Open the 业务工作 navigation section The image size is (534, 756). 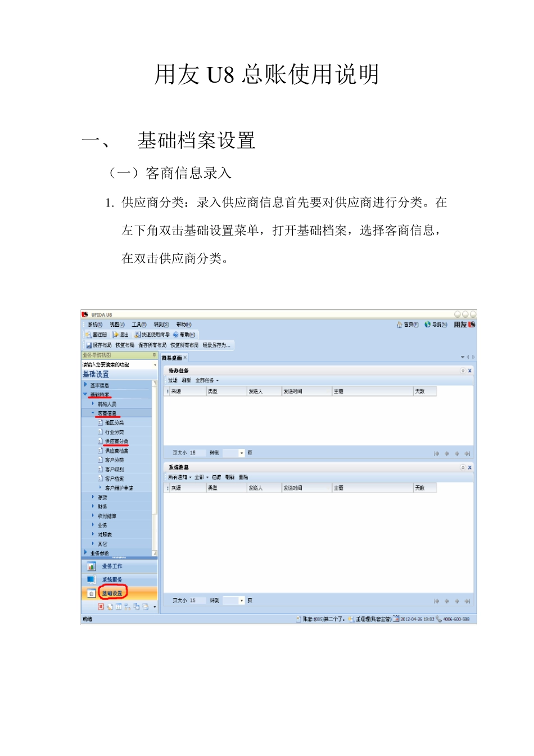pyautogui.click(x=120, y=566)
